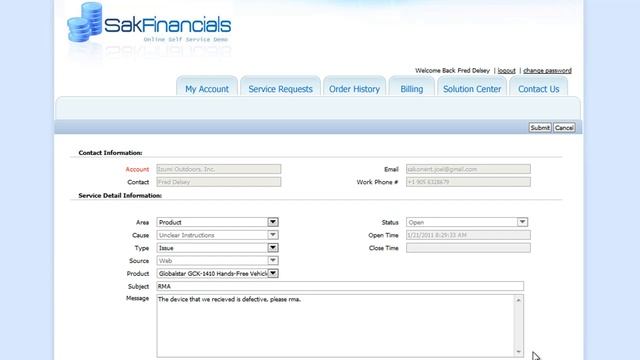The width and height of the screenshot is (640, 360).
Task: Click the change password link
Action: (547, 71)
